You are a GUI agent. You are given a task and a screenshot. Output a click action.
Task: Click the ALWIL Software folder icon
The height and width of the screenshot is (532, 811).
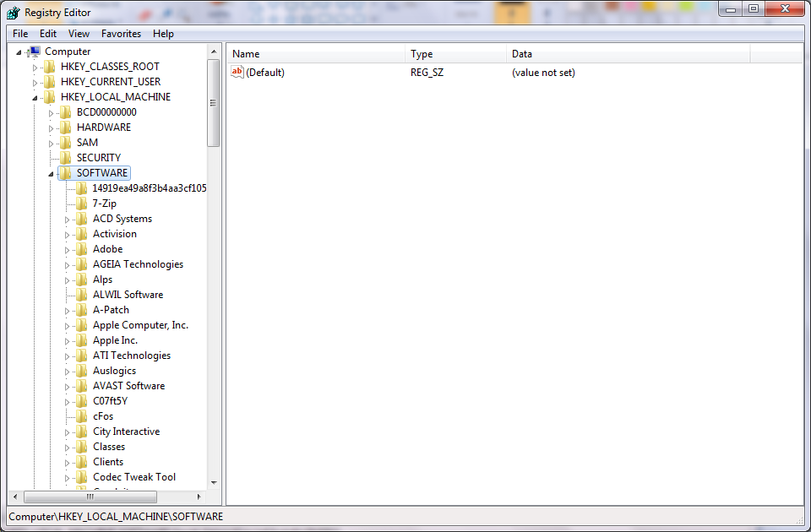pyautogui.click(x=82, y=295)
